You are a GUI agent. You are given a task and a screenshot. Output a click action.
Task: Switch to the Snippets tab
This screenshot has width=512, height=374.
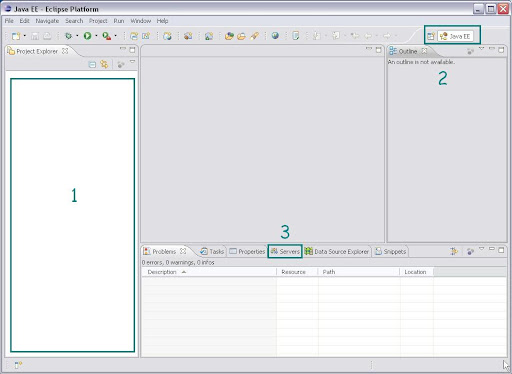pyautogui.click(x=391, y=251)
